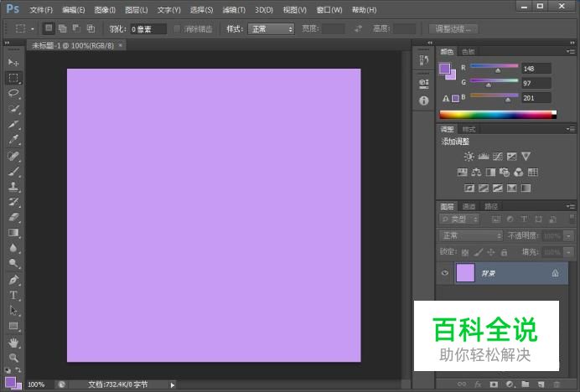Select the Eyedropper tool

coord(13,140)
